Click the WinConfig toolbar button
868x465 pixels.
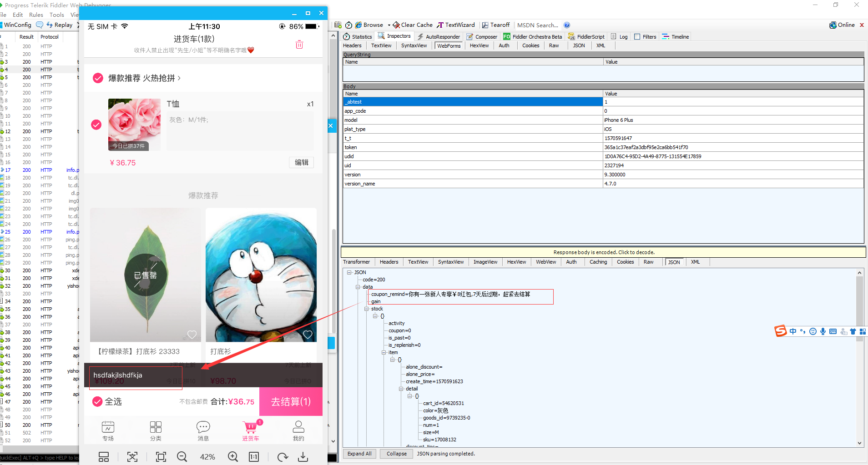tap(16, 25)
